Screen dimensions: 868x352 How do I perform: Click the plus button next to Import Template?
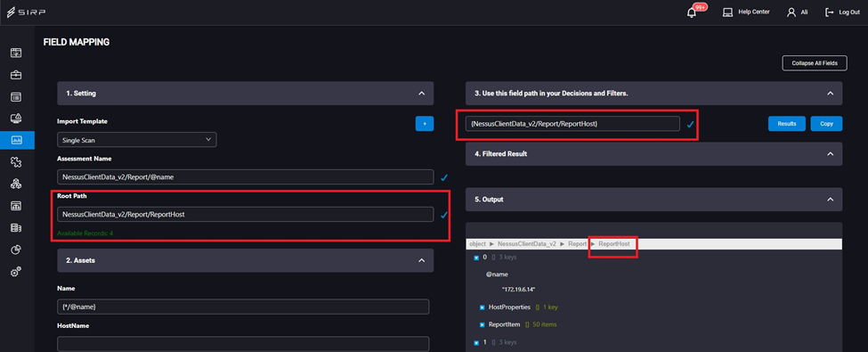pyautogui.click(x=425, y=124)
